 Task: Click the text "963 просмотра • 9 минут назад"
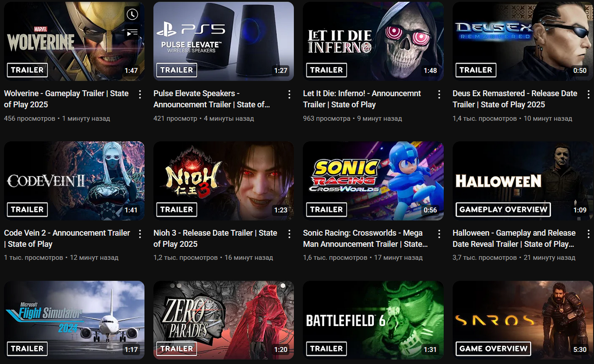[352, 119]
